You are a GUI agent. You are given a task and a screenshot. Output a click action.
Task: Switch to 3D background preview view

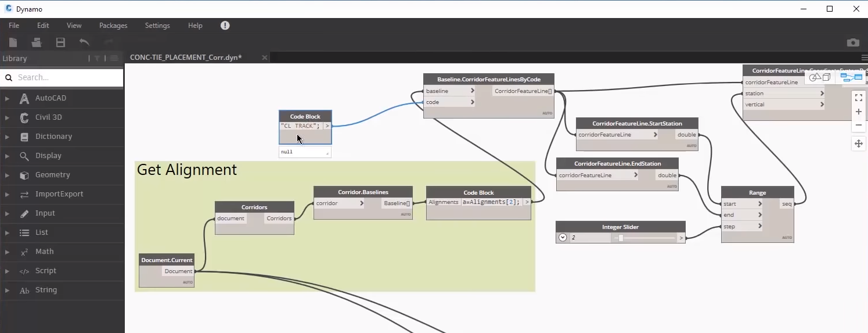point(820,77)
